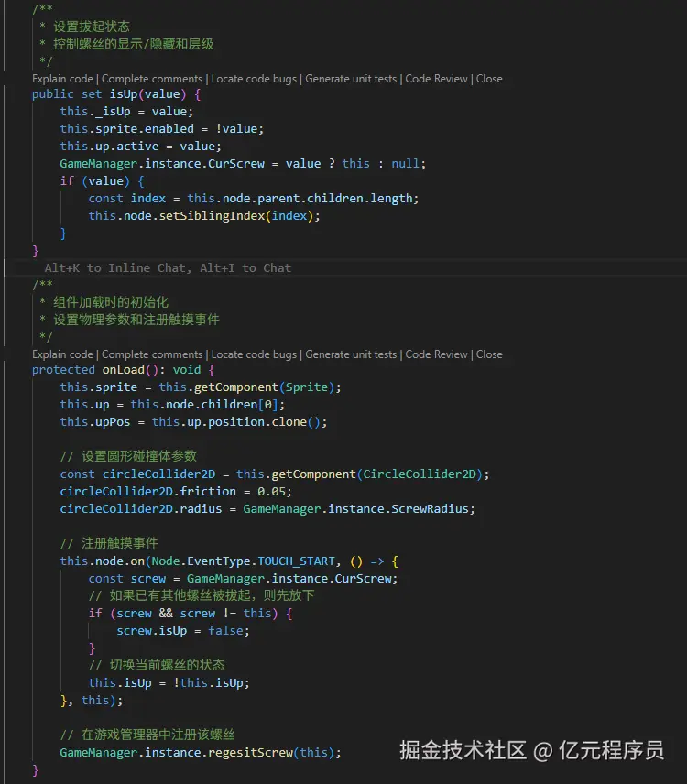Click the 'GameManager.instance.regesitScrew(this)' line

[201, 753]
